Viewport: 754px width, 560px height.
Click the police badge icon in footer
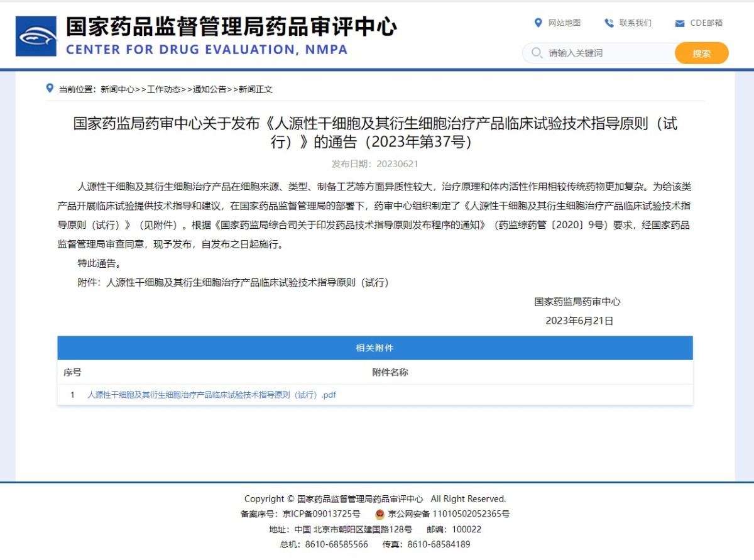click(x=380, y=514)
